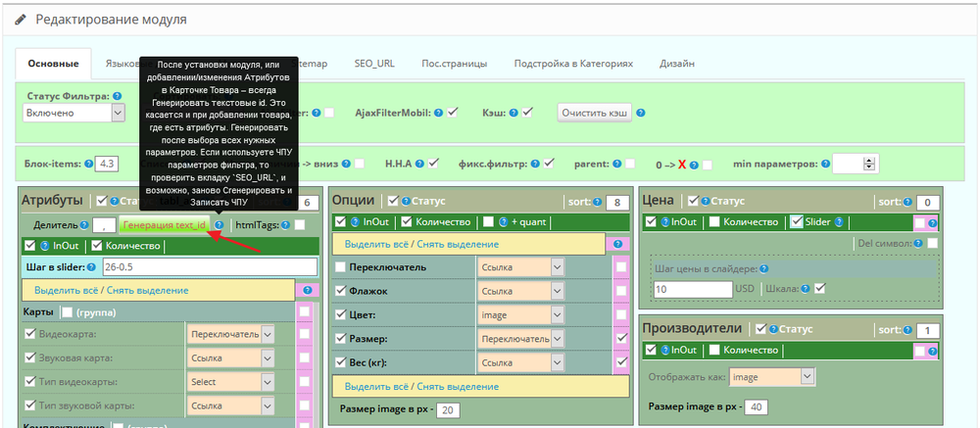Open Вес (кг) type dropdown
980x428 pixels.
[520, 362]
